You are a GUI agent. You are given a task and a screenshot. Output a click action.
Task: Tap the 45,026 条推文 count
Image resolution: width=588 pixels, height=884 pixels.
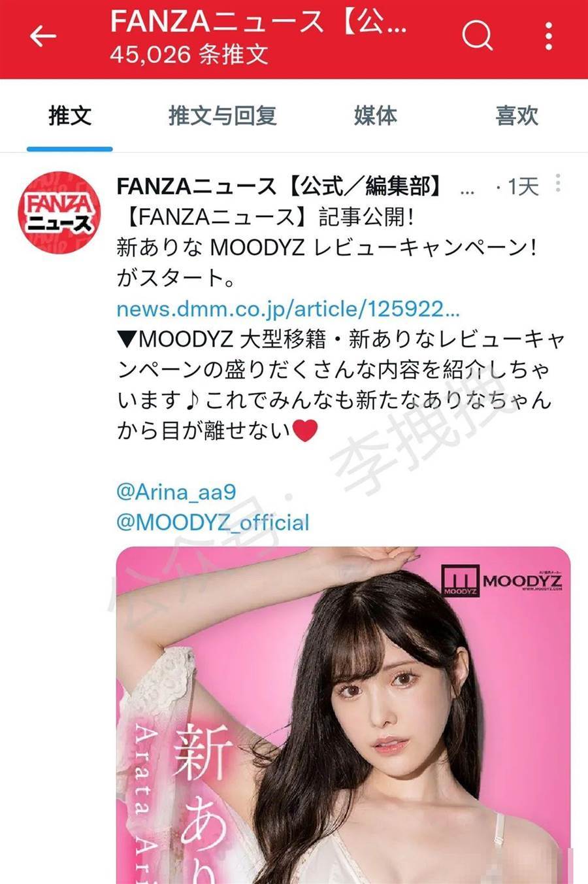[189, 54]
